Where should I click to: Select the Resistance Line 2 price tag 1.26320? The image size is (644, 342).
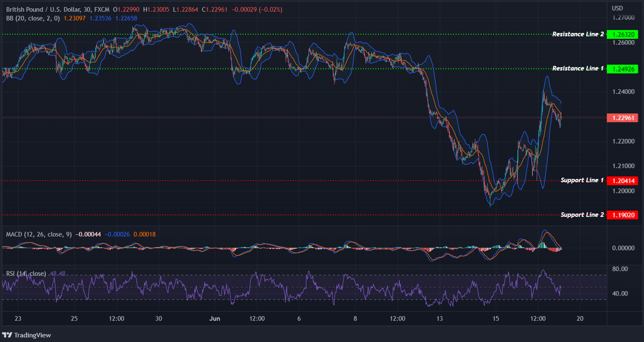(x=622, y=34)
